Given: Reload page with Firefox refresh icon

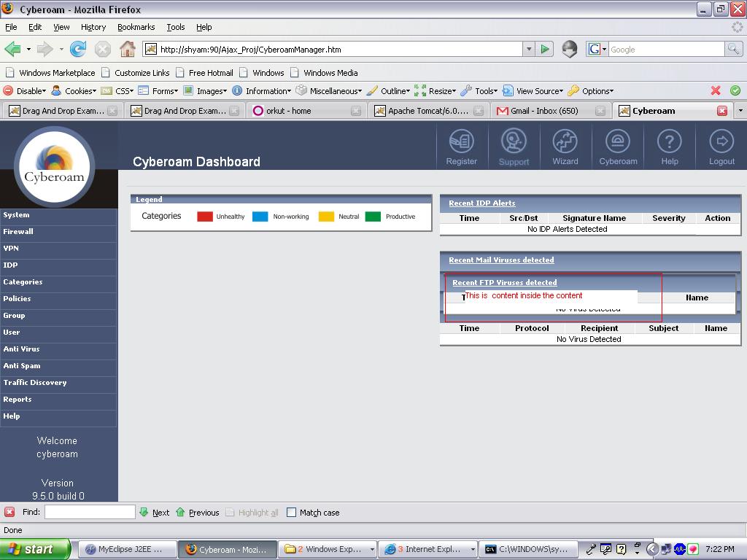Looking at the screenshot, I should pos(78,50).
